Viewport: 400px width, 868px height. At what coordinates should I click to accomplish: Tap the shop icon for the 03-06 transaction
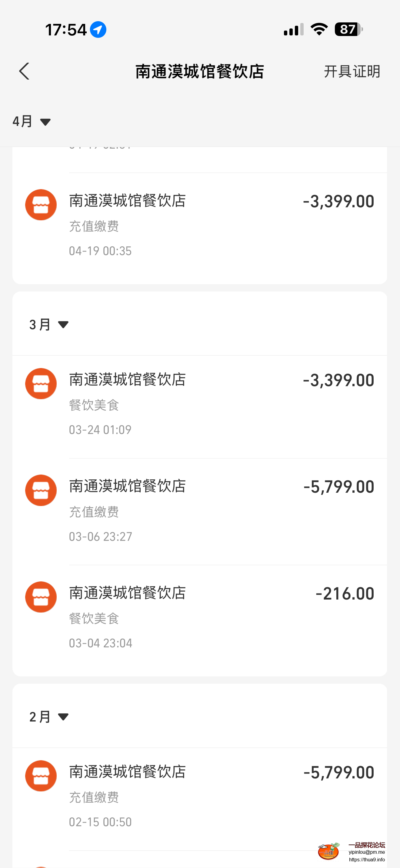[x=41, y=490]
